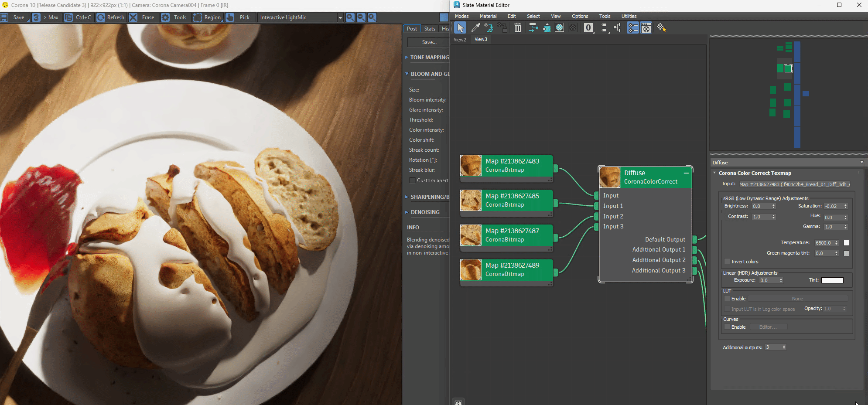Image resolution: width=868 pixels, height=405 pixels.
Task: Click the send to Max icon
Action: coord(36,17)
